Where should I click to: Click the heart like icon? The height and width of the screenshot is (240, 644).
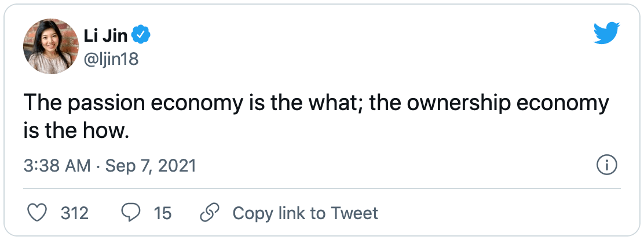point(38,213)
